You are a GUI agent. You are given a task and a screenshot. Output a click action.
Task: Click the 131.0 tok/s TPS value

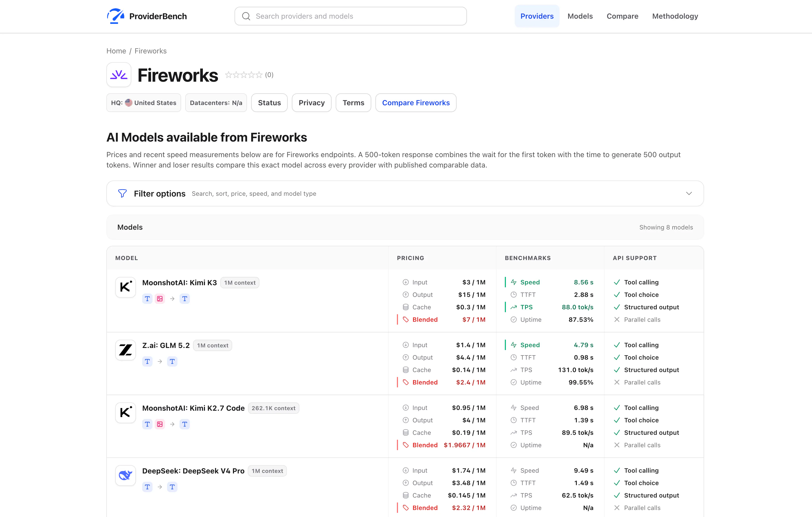pyautogui.click(x=576, y=370)
